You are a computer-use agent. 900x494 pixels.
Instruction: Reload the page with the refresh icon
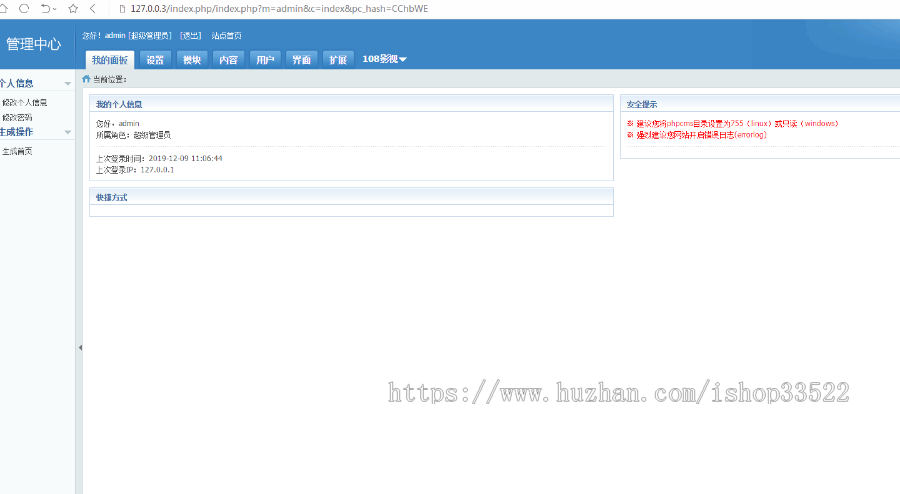pyautogui.click(x=24, y=9)
